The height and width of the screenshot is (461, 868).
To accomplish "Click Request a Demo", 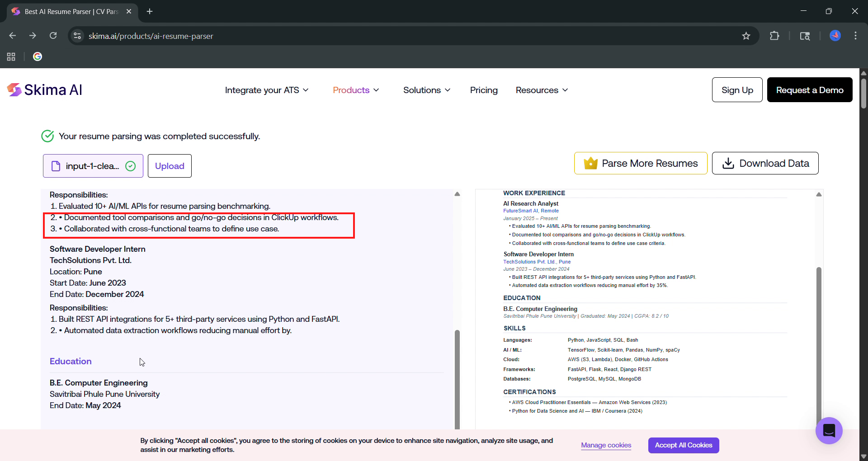I will (x=810, y=89).
